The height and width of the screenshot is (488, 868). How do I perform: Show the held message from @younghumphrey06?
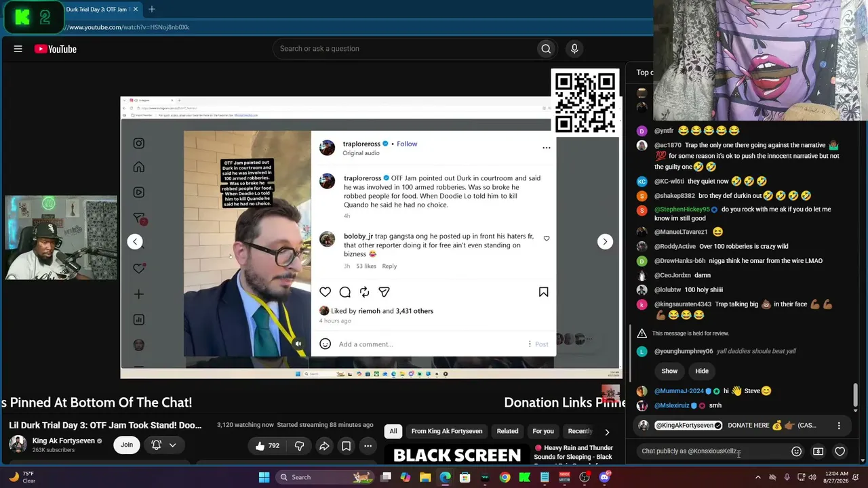point(669,371)
